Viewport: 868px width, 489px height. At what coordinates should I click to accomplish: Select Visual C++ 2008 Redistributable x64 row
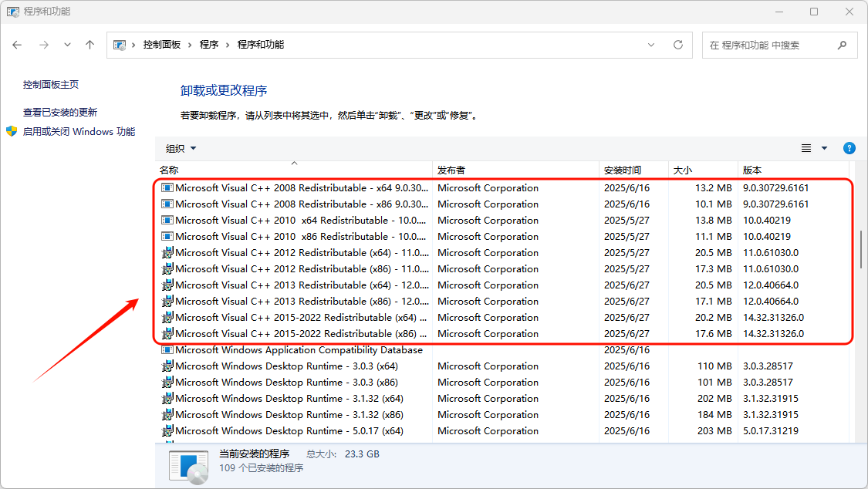point(504,188)
